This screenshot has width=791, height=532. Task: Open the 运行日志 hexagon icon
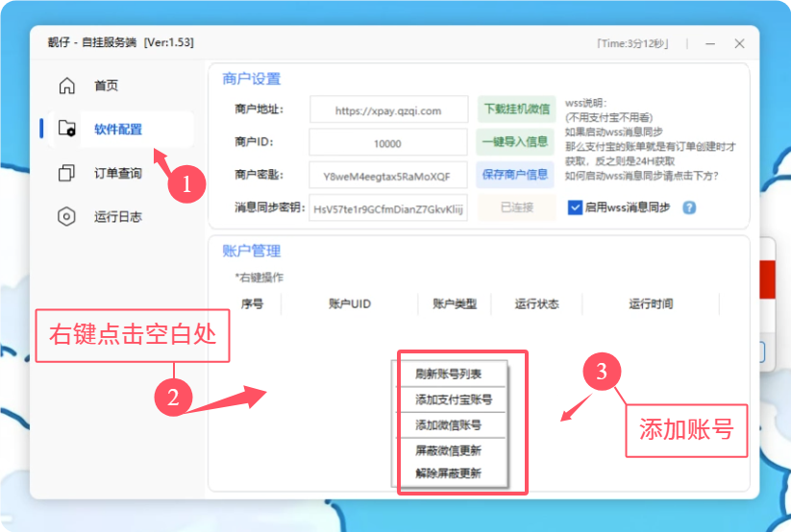[66, 216]
